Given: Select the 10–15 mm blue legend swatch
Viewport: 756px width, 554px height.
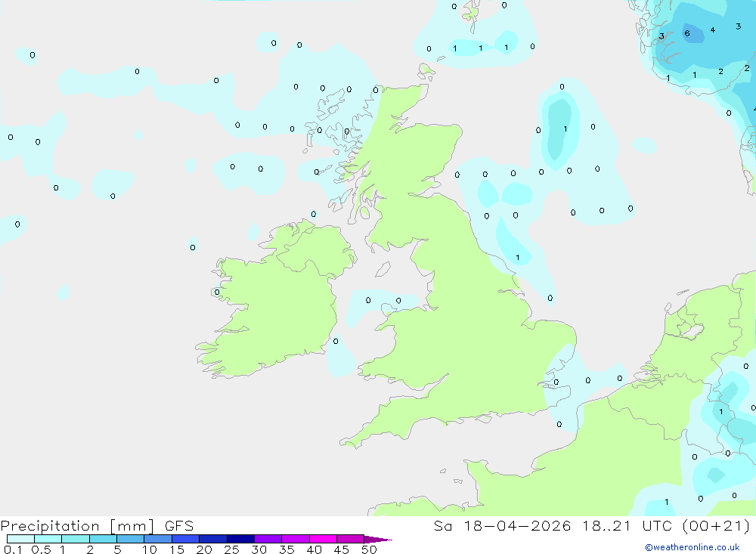Looking at the screenshot, I should (158, 539).
